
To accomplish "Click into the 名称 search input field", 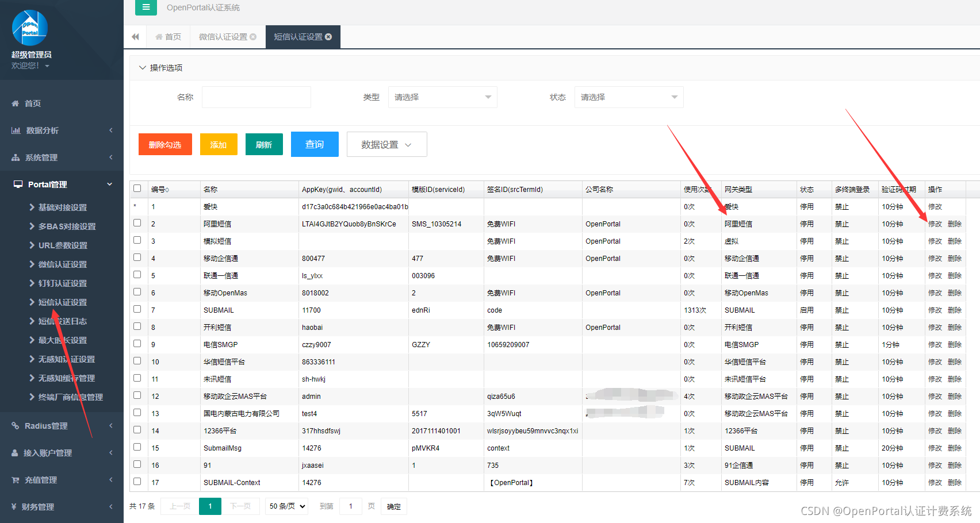I will pyautogui.click(x=257, y=97).
